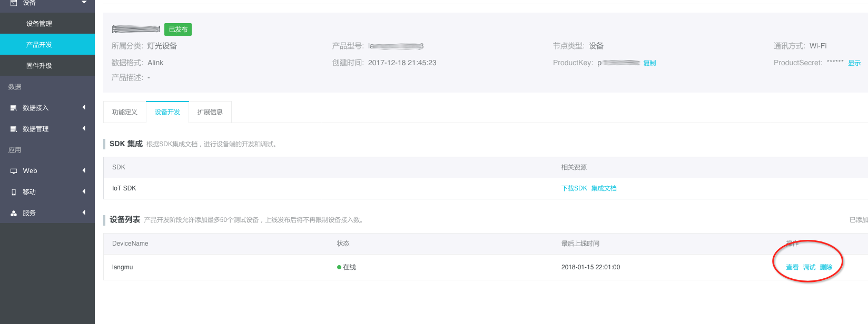Image resolution: width=868 pixels, height=324 pixels.
Task: Click the 灯光设备 category value
Action: [x=162, y=46]
